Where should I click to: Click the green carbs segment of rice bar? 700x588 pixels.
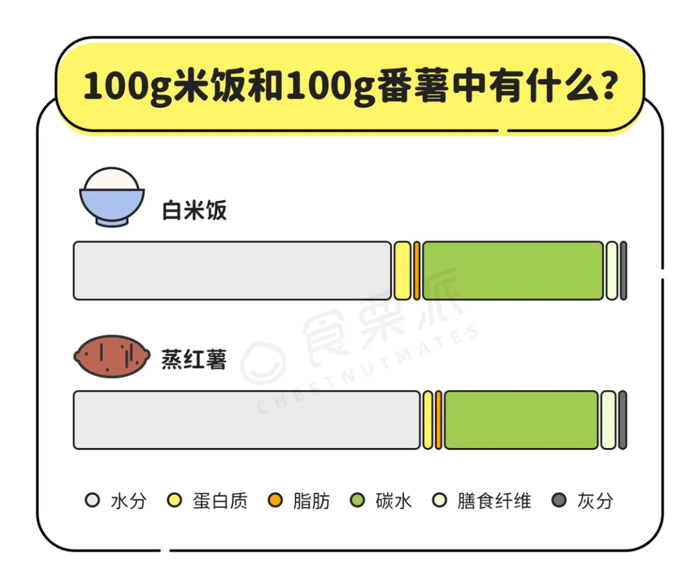click(x=512, y=271)
